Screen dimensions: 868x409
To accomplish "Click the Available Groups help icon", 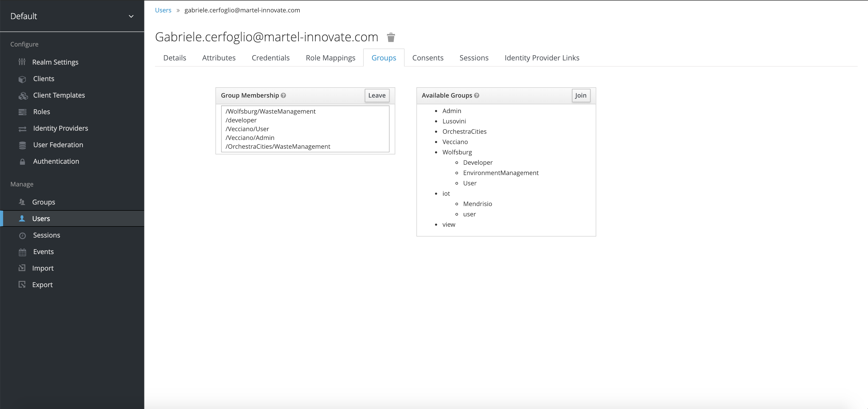I will (476, 95).
